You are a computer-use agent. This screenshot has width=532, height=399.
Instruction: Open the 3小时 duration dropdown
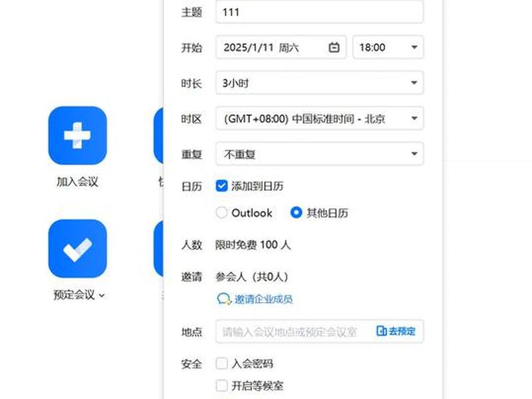319,82
